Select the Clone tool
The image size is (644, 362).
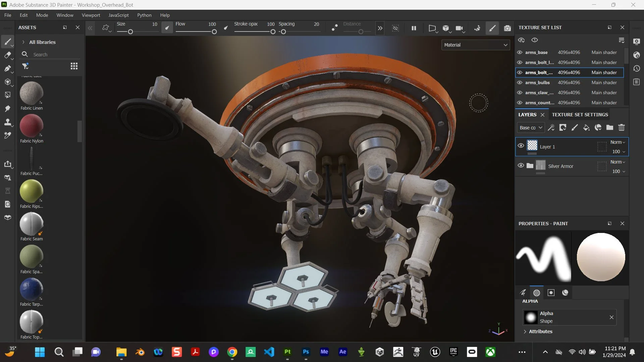point(7,122)
